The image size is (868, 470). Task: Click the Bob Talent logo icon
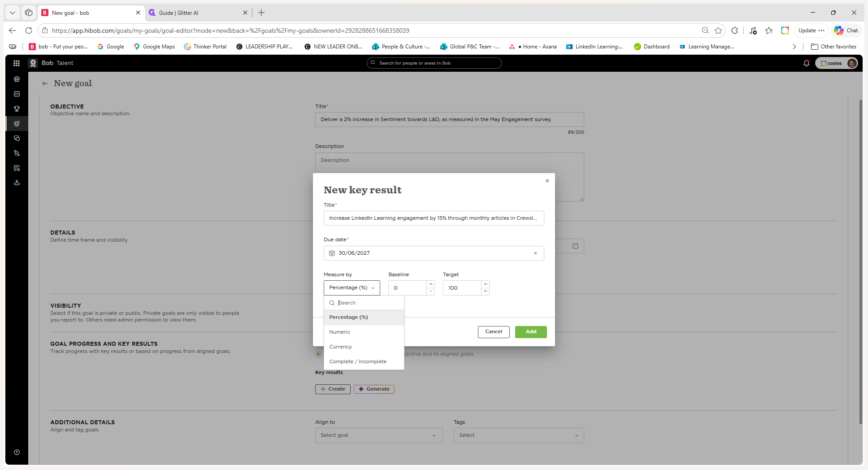[x=33, y=63]
